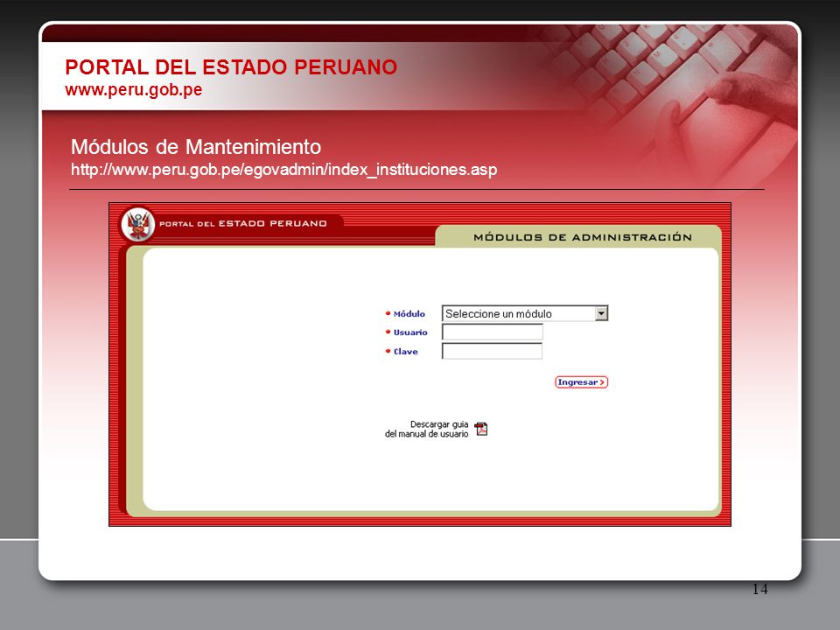840x630 pixels.
Task: Click the Peruvian coat of arms logo
Action: click(x=138, y=224)
